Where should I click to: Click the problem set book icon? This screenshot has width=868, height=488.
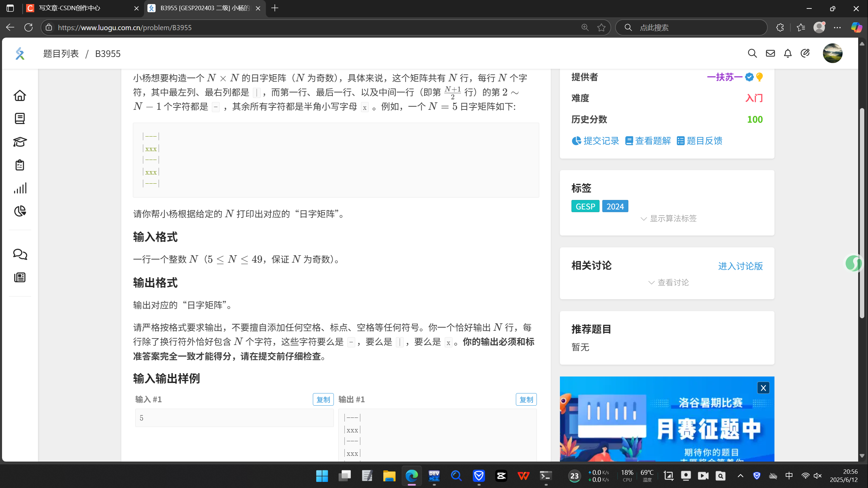coord(20,119)
